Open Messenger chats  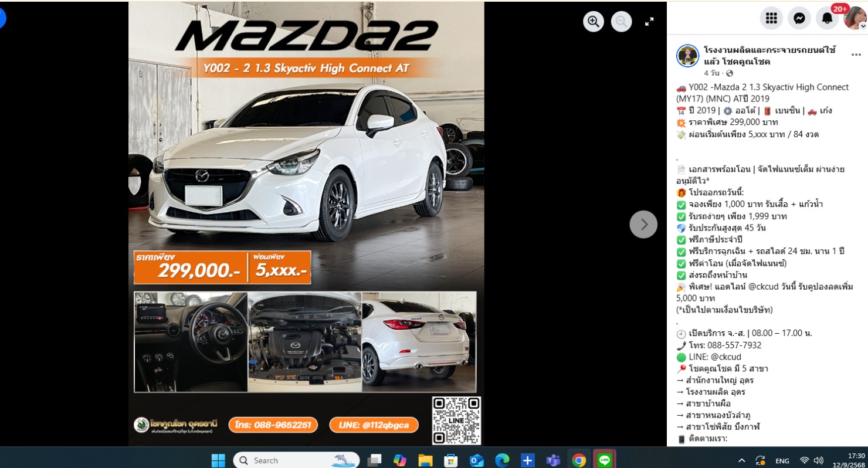799,18
